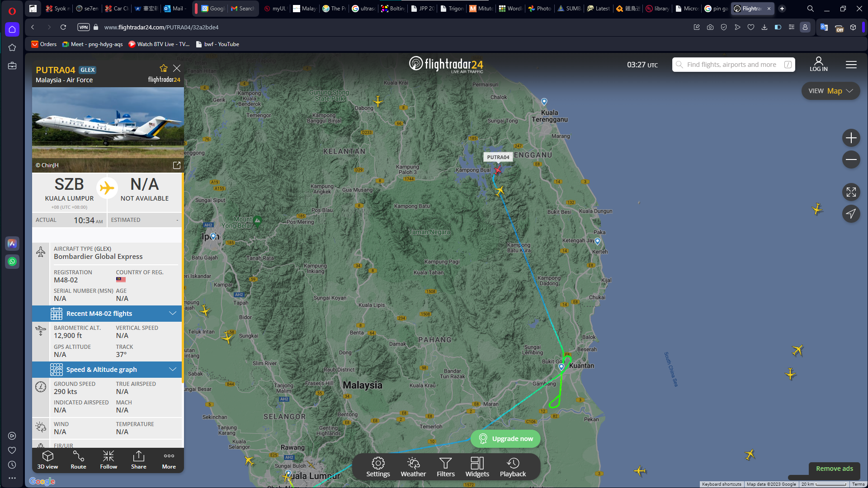This screenshot has height=488, width=868.
Task: Open Opera sidebar bookmarks star
Action: (12, 47)
